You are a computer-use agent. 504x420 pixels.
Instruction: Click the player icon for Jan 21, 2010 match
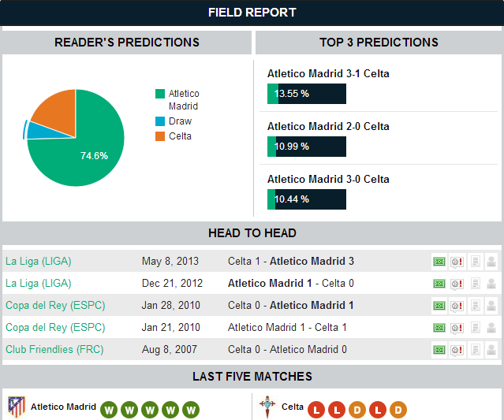tap(492, 328)
